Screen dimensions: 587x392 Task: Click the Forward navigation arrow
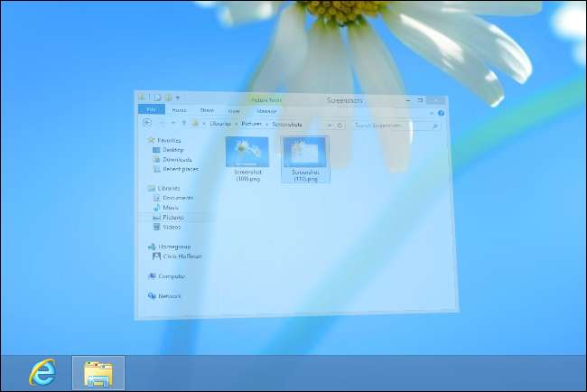click(x=162, y=123)
